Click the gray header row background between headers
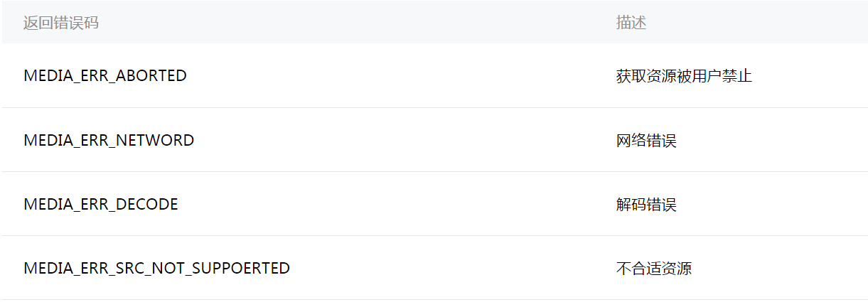 [355, 23]
